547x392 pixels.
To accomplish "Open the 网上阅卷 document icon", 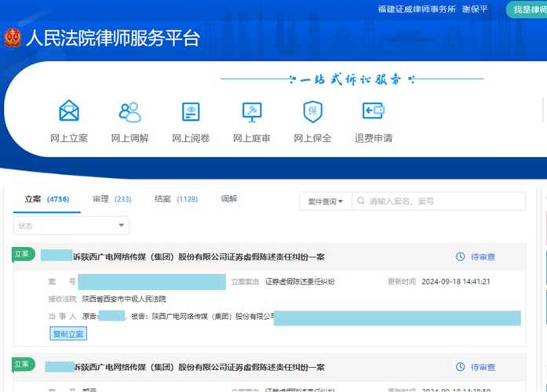I will click(191, 111).
